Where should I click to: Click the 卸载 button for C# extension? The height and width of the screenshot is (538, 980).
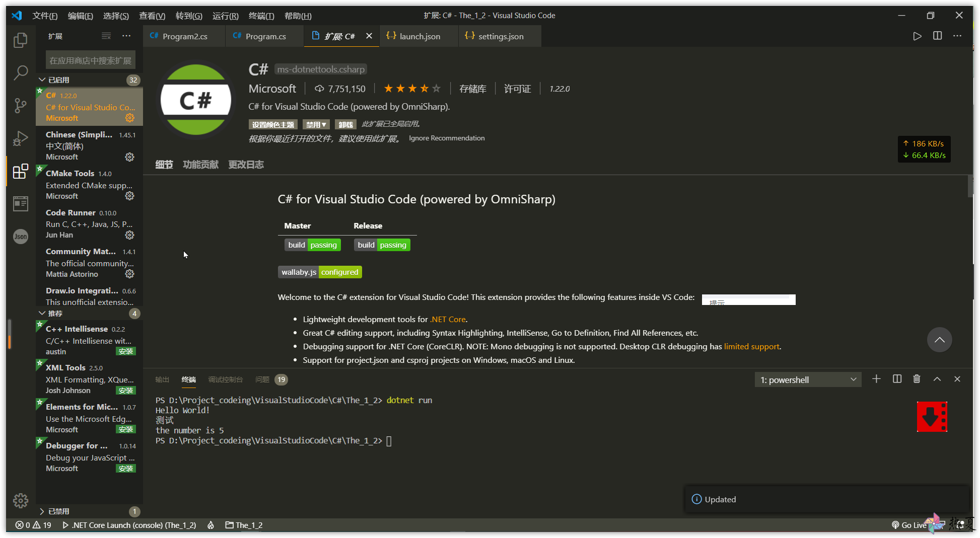tap(346, 124)
